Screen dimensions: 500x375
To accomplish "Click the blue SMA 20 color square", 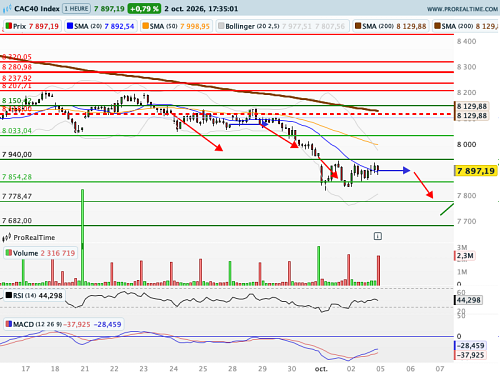I will point(70,26).
